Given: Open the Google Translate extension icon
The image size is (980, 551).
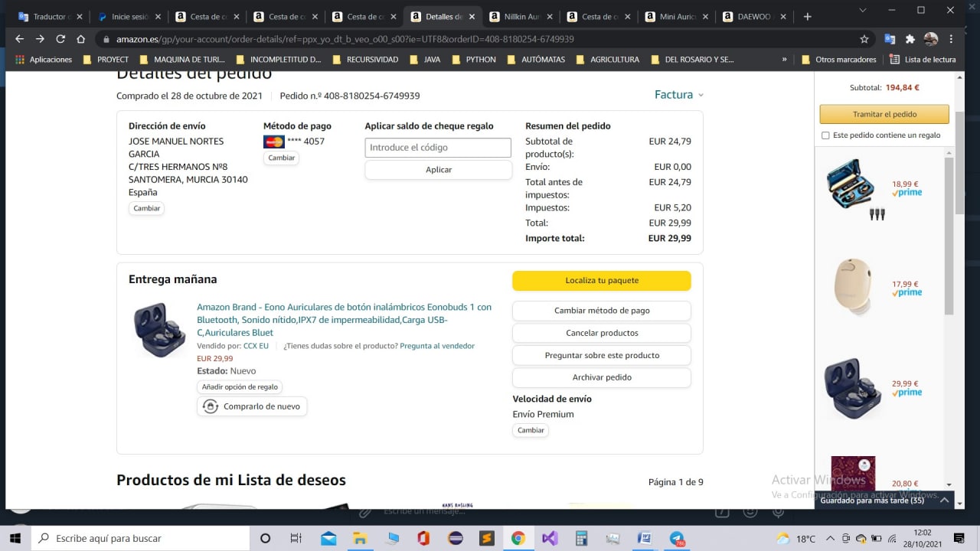Looking at the screenshot, I should pyautogui.click(x=889, y=39).
